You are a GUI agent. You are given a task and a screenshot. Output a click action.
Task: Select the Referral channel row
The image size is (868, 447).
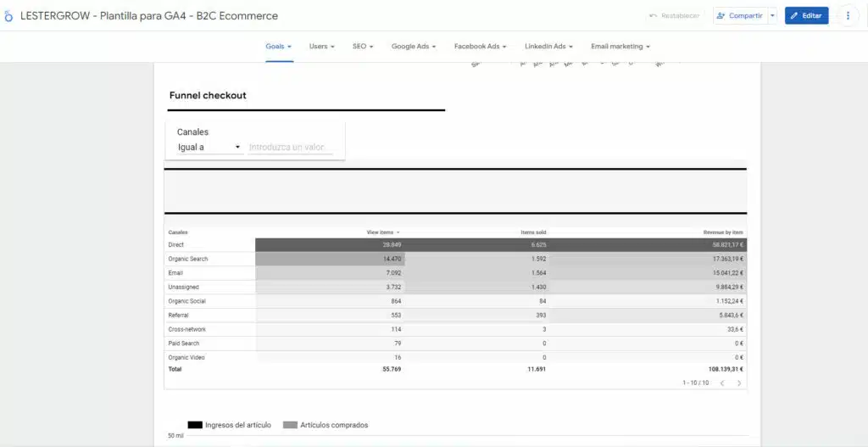pyautogui.click(x=455, y=316)
